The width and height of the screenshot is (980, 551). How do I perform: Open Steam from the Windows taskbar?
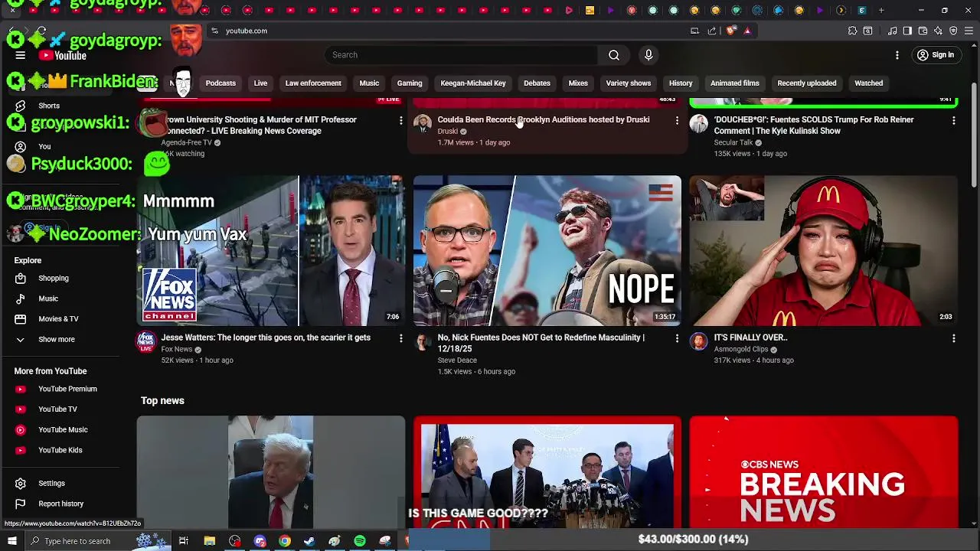[x=309, y=541]
